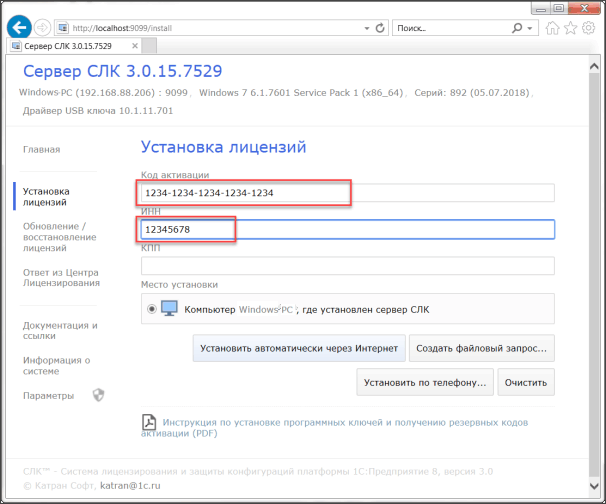The image size is (606, 504).
Task: Click the search magnifier icon
Action: point(517,28)
